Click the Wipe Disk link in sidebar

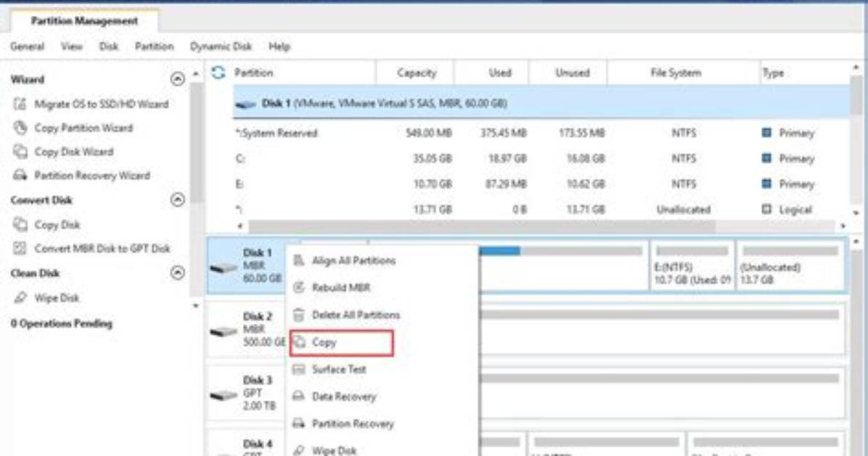tap(57, 298)
